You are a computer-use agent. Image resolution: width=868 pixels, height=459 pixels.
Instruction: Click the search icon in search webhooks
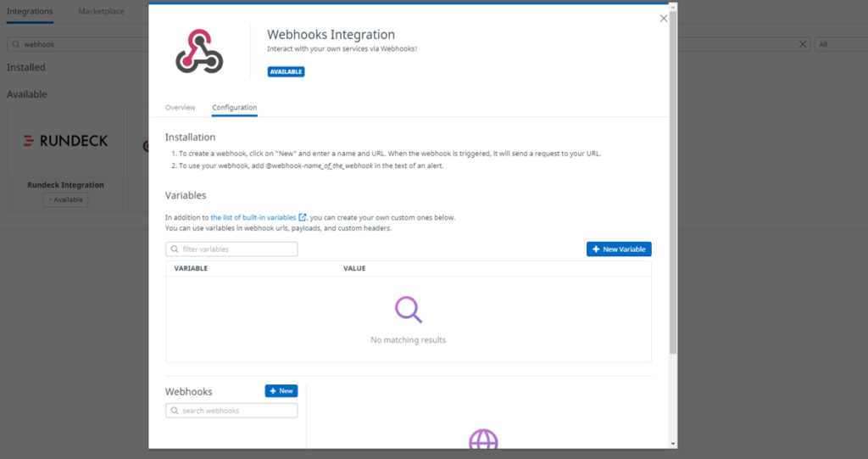pos(175,411)
